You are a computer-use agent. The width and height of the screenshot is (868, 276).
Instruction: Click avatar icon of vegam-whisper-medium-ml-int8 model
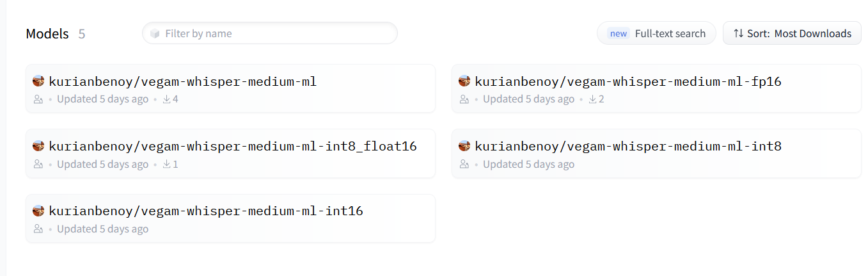coord(464,146)
